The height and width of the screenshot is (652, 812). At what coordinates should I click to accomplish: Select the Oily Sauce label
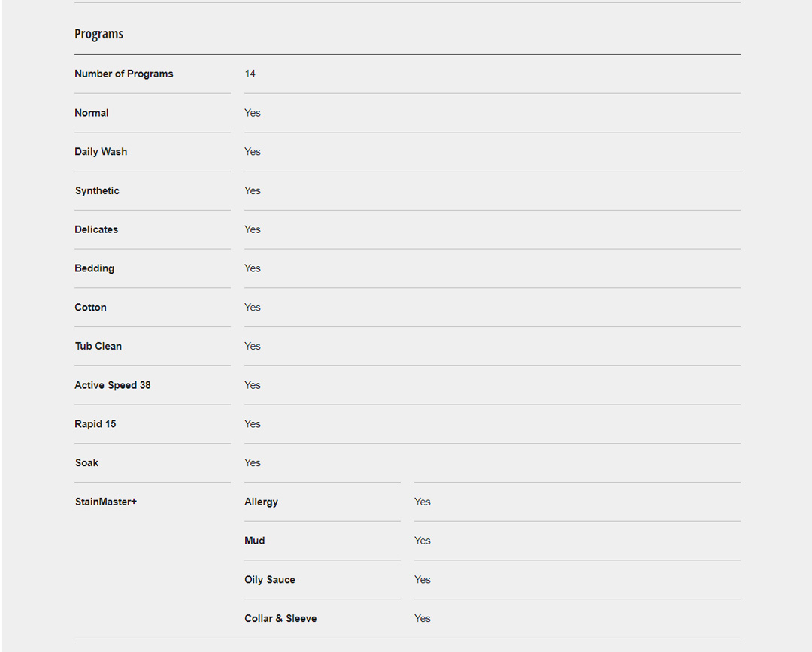coord(270,580)
